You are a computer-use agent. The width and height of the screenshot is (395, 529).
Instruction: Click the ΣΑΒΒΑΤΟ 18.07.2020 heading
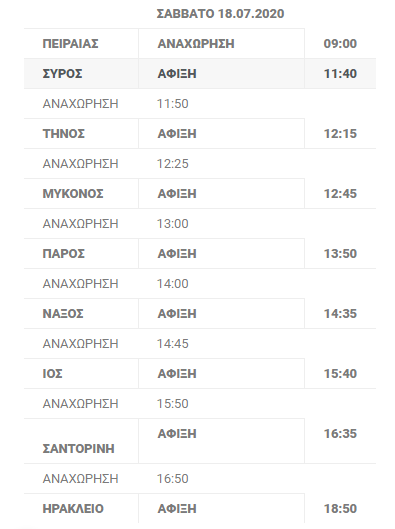tap(220, 14)
